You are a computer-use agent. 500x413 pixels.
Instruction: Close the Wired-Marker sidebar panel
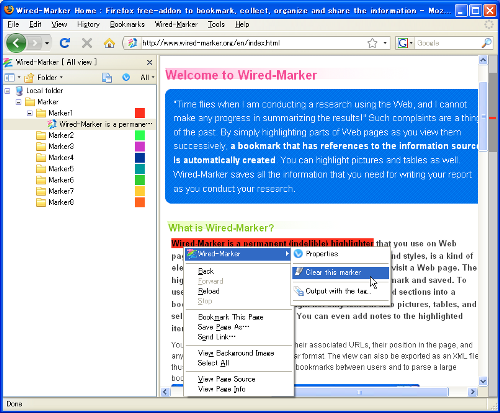point(149,62)
